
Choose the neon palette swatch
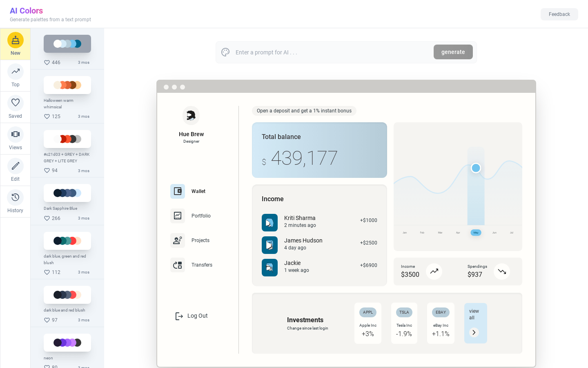click(67, 343)
